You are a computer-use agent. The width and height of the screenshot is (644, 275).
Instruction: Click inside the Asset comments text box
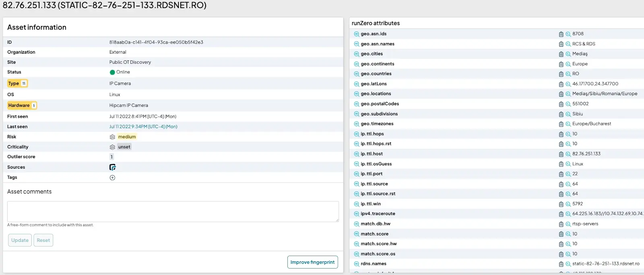coord(173,211)
